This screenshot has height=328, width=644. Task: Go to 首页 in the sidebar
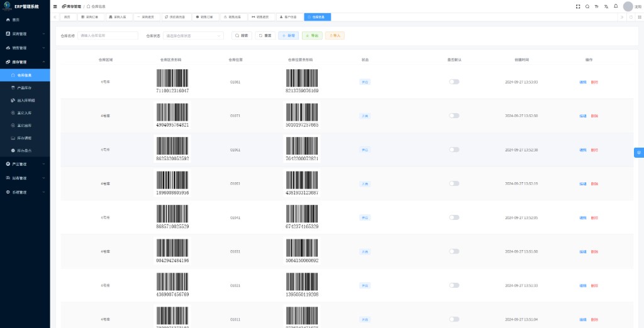[x=25, y=19]
